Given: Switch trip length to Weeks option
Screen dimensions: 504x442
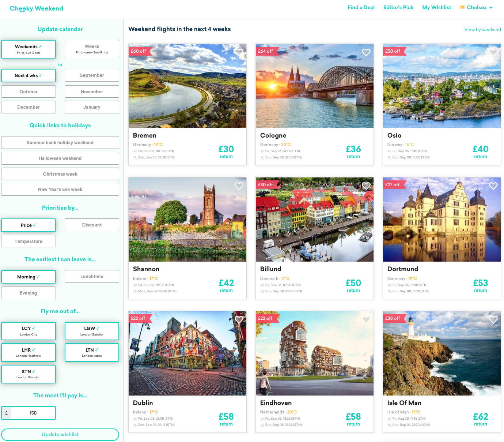Looking at the screenshot, I should (x=92, y=49).
